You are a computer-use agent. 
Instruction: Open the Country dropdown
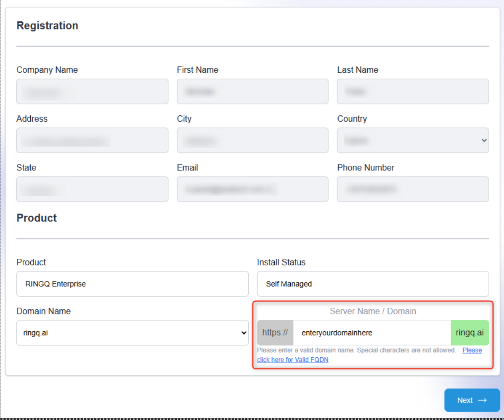click(413, 141)
